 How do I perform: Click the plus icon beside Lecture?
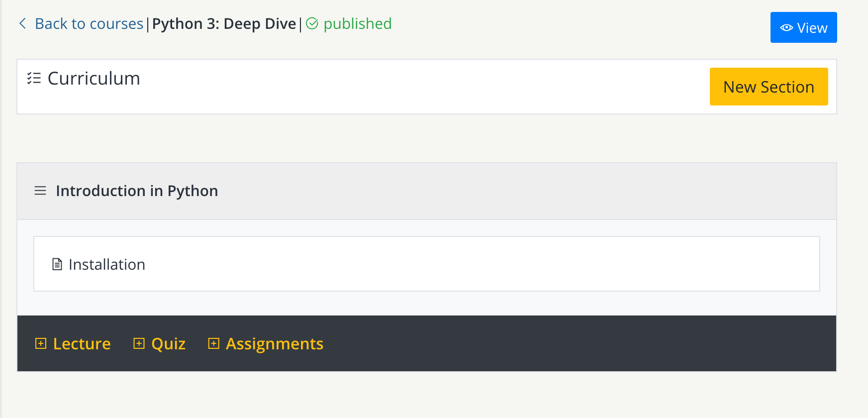tap(41, 344)
